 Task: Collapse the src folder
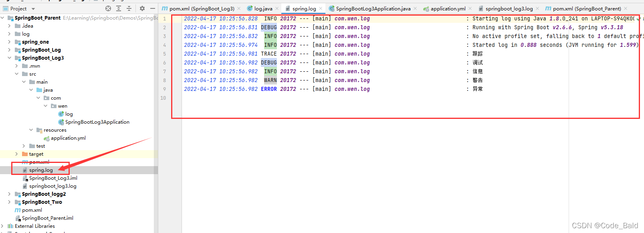17,74
